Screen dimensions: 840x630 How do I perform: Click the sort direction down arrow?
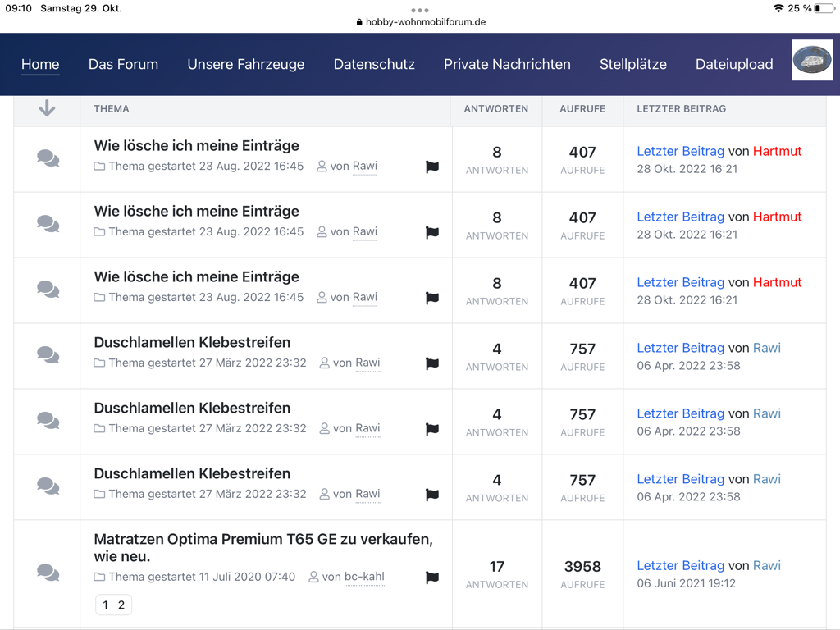pyautogui.click(x=47, y=108)
